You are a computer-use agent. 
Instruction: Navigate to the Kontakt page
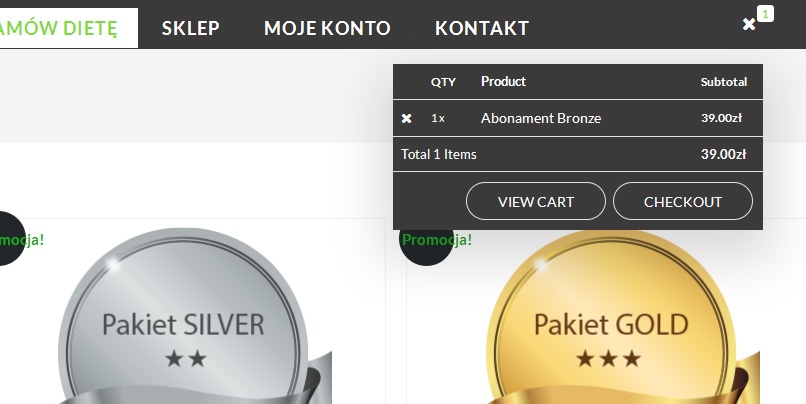pyautogui.click(x=482, y=28)
